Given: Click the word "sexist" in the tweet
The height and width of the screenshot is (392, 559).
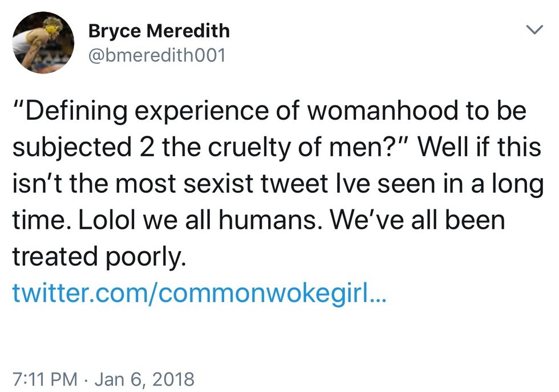Looking at the screenshot, I should click(234, 184).
